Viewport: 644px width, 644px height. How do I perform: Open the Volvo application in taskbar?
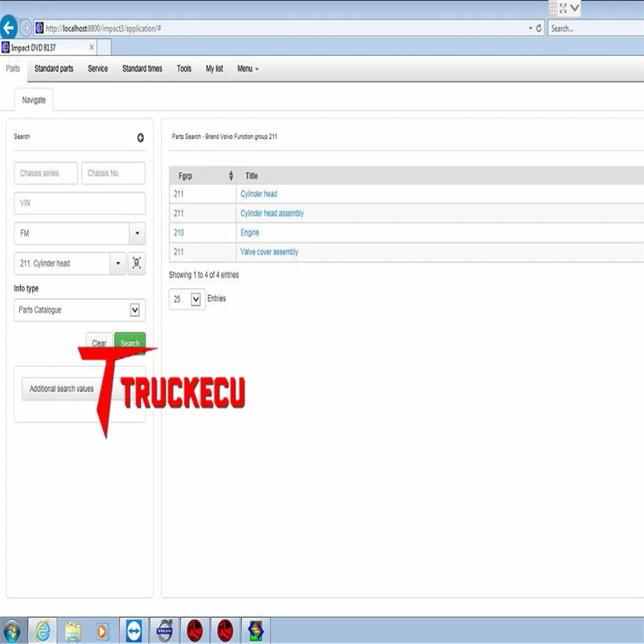(164, 630)
